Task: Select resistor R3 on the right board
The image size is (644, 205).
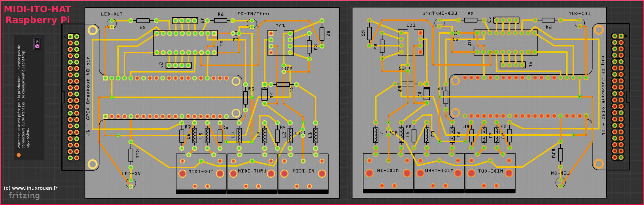Action: point(382,46)
